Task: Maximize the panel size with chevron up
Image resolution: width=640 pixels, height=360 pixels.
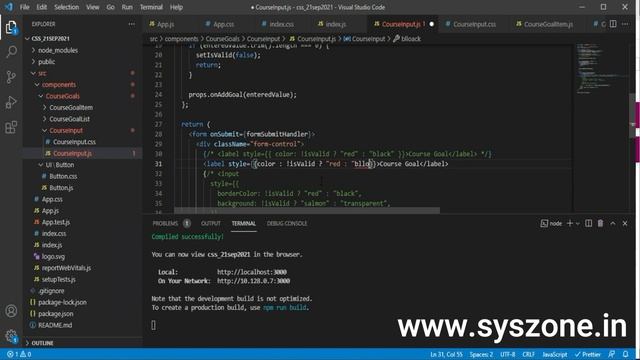Action: coord(613,223)
